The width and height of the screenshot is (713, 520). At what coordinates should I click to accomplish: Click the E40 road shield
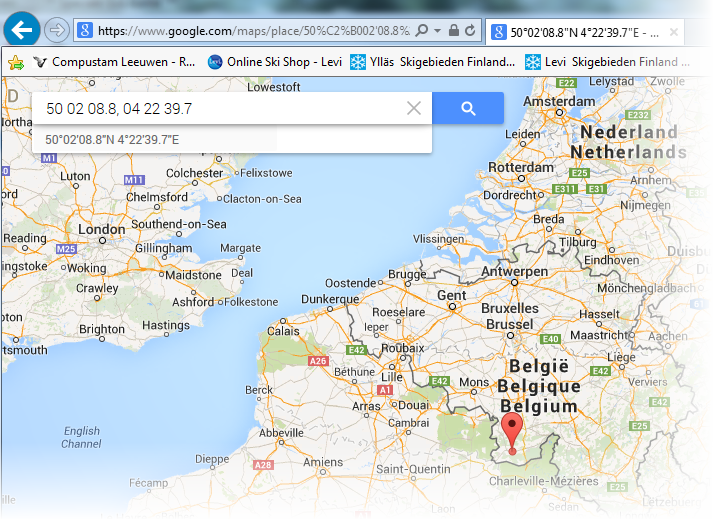point(550,339)
